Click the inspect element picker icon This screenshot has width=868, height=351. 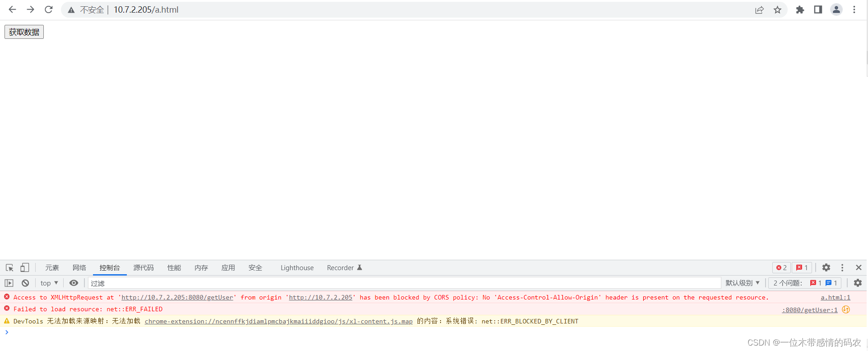pos(9,268)
